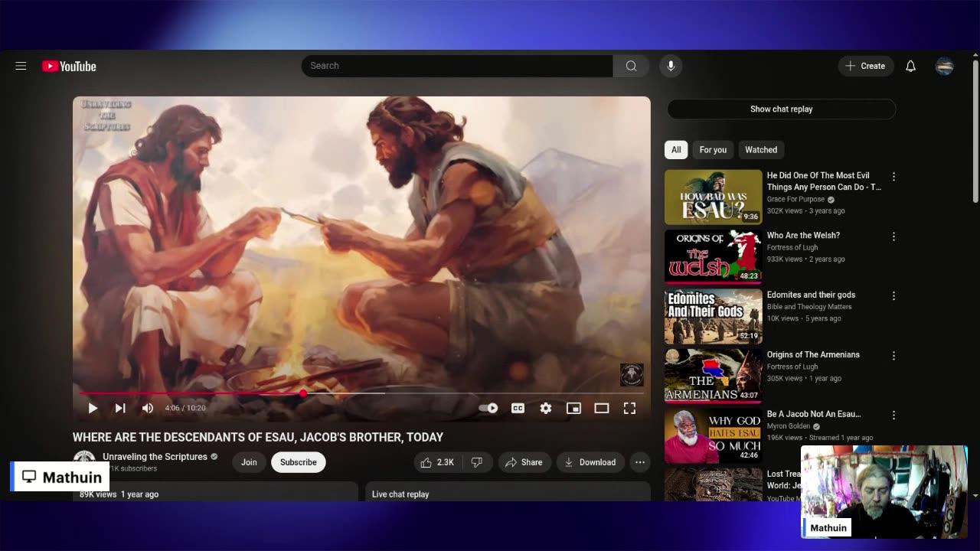Toggle the autoplay switch

488,408
